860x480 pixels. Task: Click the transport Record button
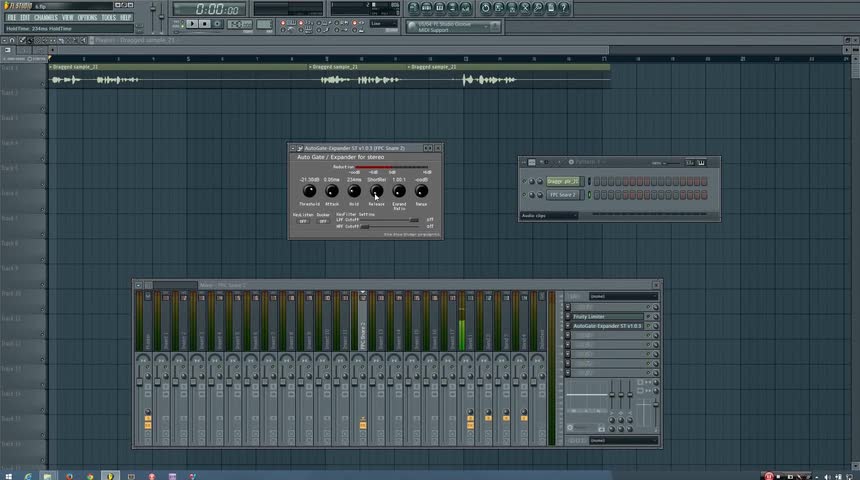(x=217, y=24)
